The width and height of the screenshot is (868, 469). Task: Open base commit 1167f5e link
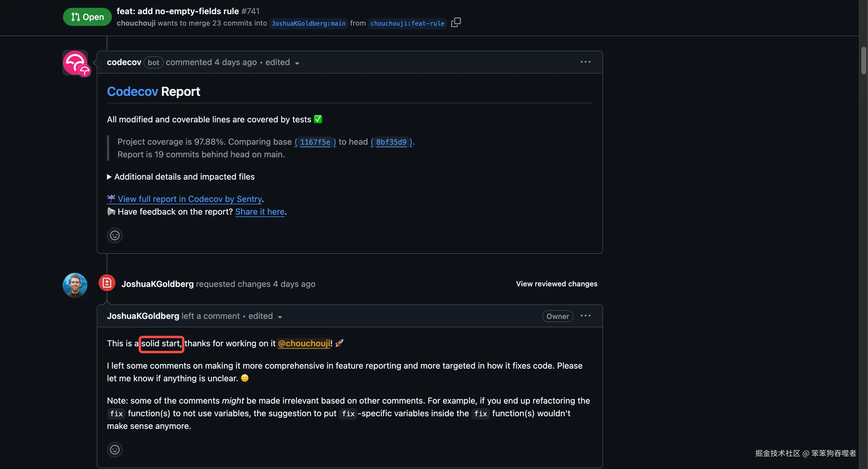coord(315,142)
